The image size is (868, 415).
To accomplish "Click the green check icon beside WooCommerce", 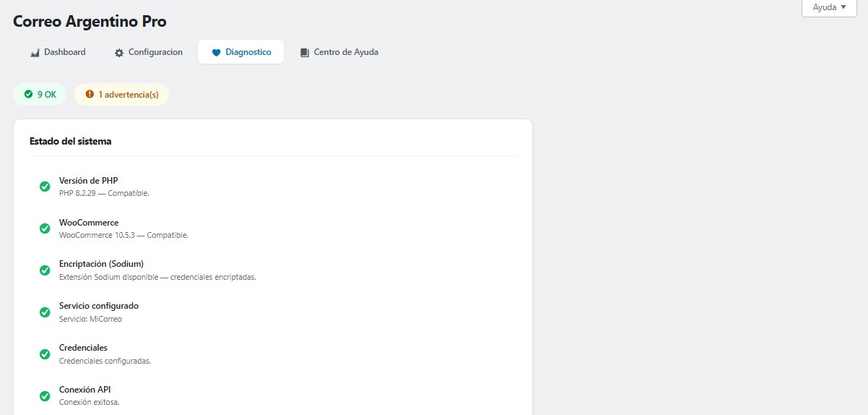I will 45,228.
